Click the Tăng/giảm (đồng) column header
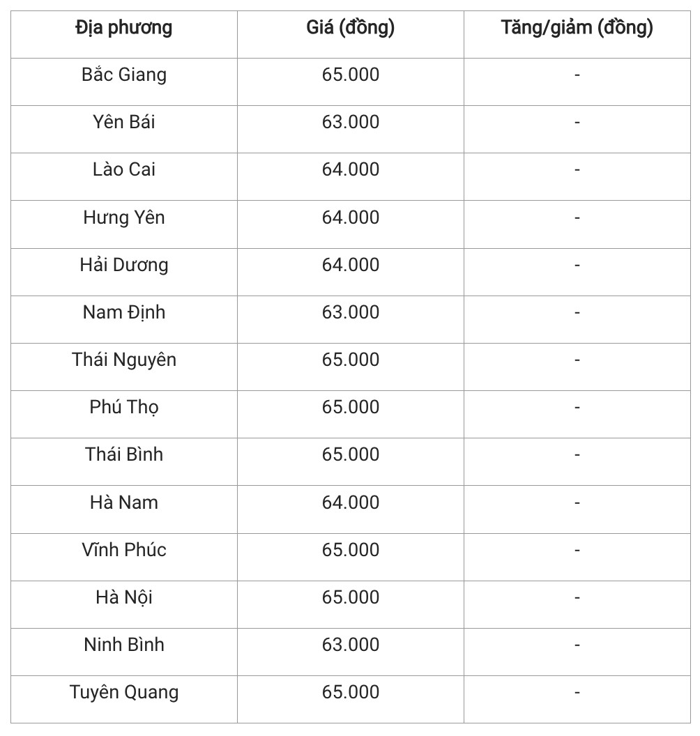The image size is (700, 736). (x=577, y=29)
